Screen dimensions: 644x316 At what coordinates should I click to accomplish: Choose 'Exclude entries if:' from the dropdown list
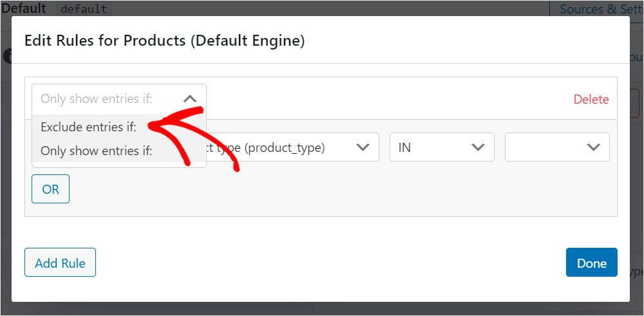(x=118, y=127)
